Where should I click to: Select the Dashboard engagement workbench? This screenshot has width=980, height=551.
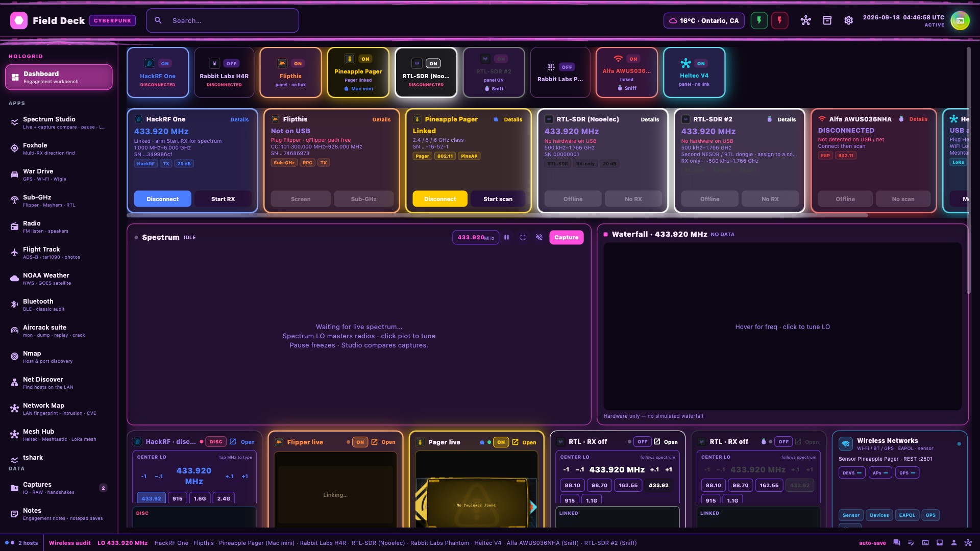pos(59,77)
